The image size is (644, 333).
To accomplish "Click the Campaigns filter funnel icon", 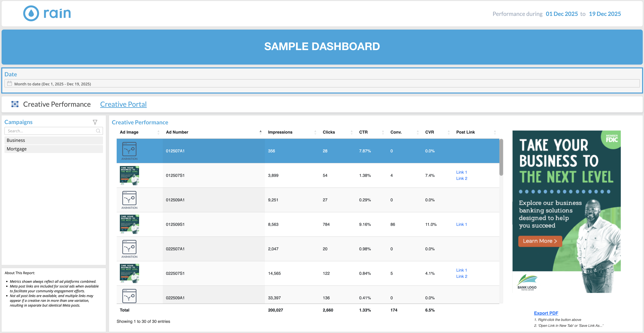I will tap(95, 122).
